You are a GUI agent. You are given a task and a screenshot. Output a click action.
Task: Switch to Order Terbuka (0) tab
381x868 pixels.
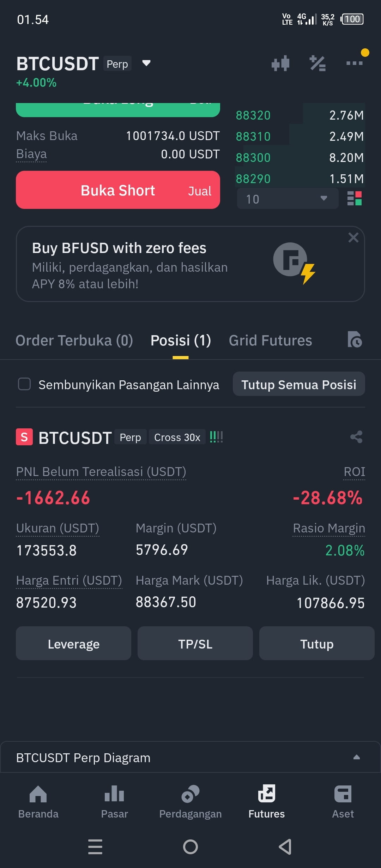[x=74, y=340]
